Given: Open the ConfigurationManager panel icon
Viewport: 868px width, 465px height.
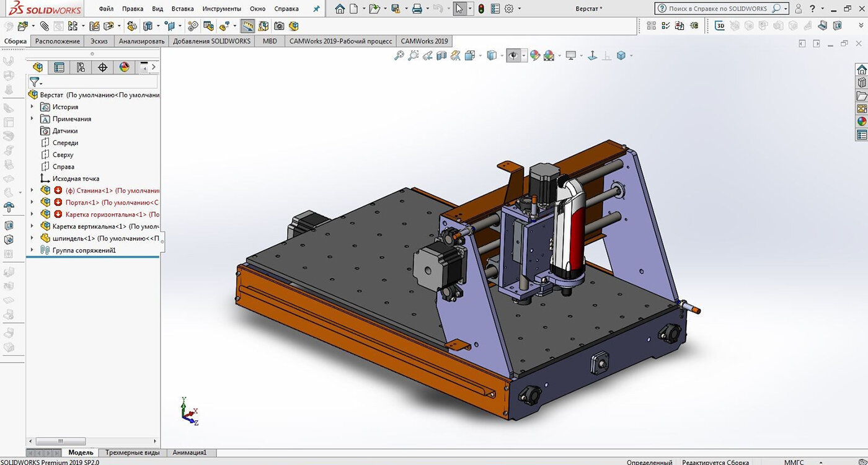Looking at the screenshot, I should pyautogui.click(x=81, y=67).
